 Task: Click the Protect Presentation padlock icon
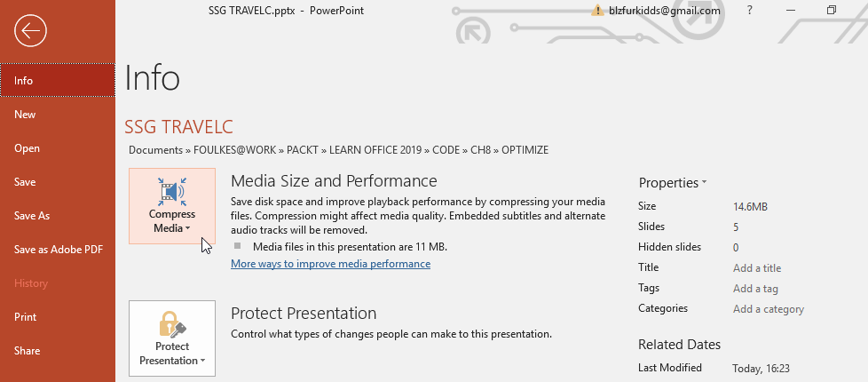(172, 324)
